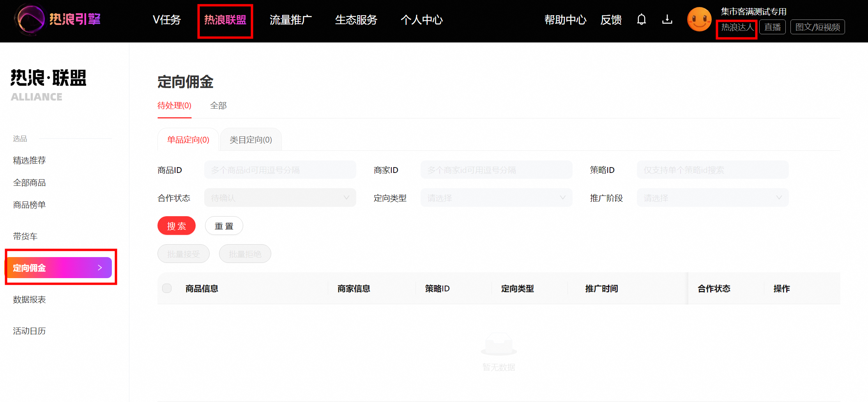Open the 流量推广 menu
868x402 pixels.
pos(291,19)
